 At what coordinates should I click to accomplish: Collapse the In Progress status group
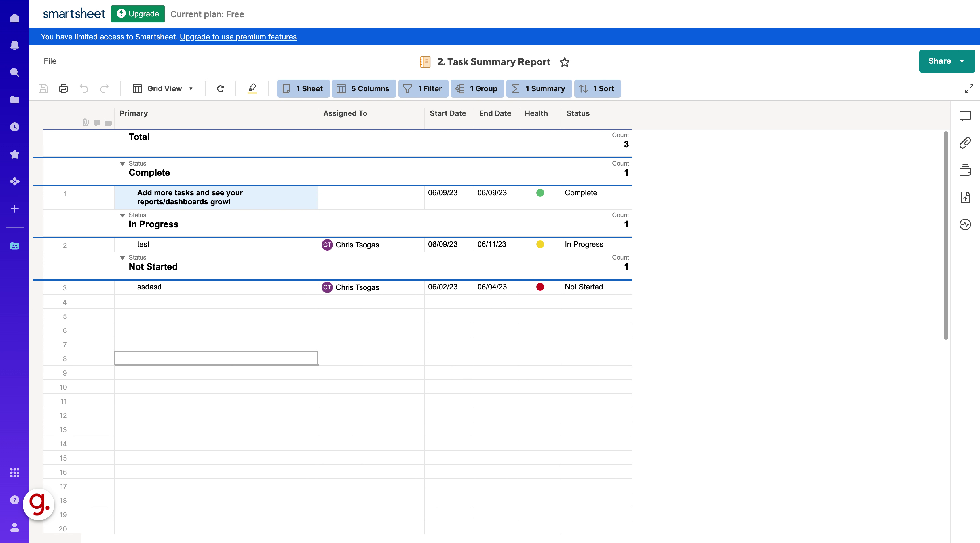(122, 215)
